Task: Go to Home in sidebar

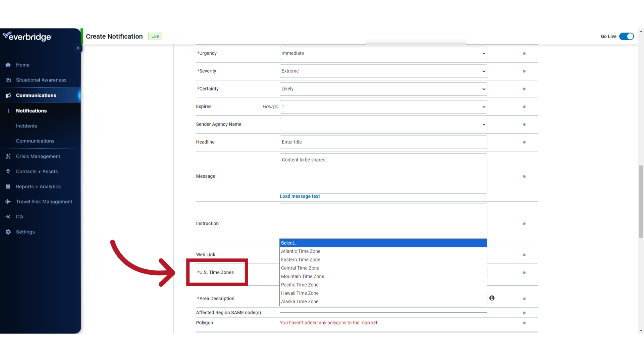Action: pos(23,65)
